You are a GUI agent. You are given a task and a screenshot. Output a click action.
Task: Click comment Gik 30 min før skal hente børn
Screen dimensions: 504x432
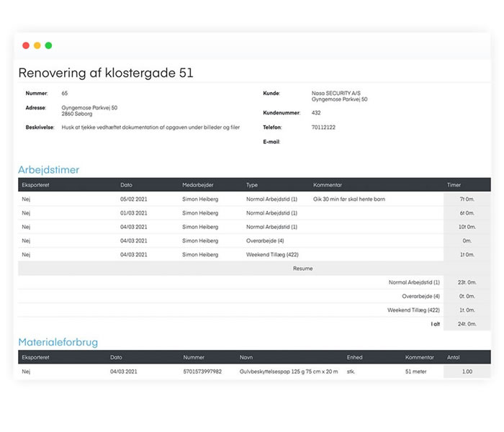click(348, 199)
